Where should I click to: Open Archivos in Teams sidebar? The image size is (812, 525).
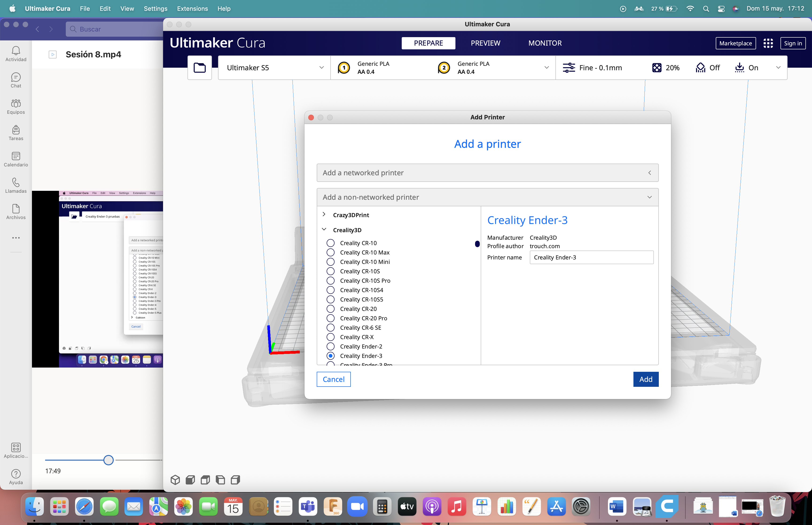pyautogui.click(x=16, y=211)
